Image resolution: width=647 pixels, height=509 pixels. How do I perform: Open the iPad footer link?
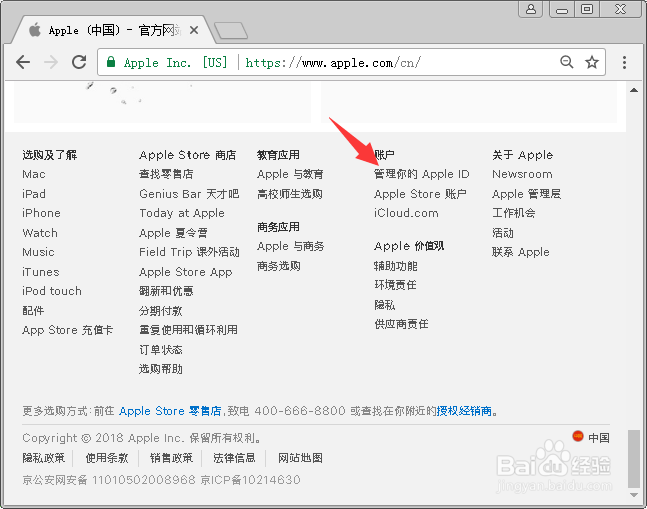pyautogui.click(x=34, y=193)
